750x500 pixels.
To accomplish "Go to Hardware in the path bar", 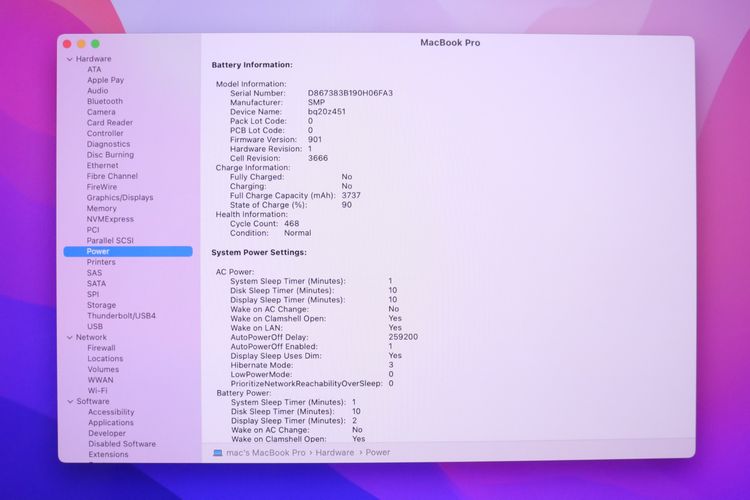I will pos(335,453).
